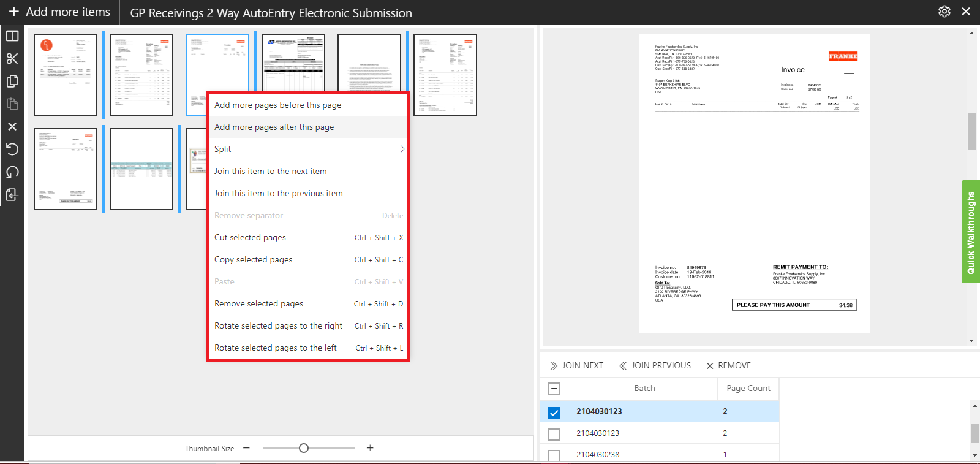
Task: Expand the Split submenu
Action: 308,149
